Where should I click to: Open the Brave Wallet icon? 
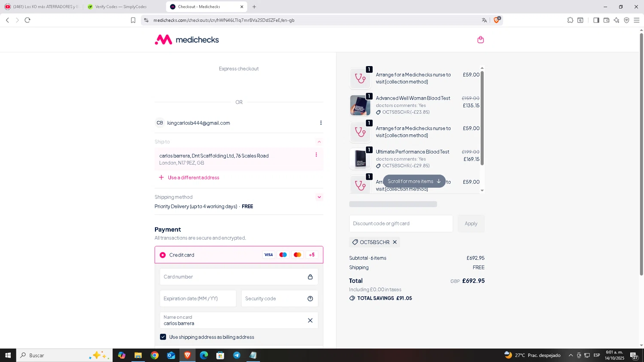click(606, 20)
